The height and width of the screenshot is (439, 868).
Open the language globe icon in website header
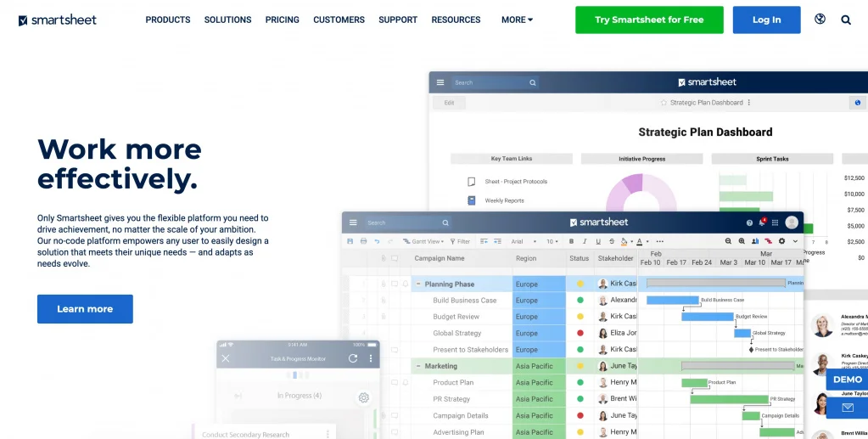(820, 19)
